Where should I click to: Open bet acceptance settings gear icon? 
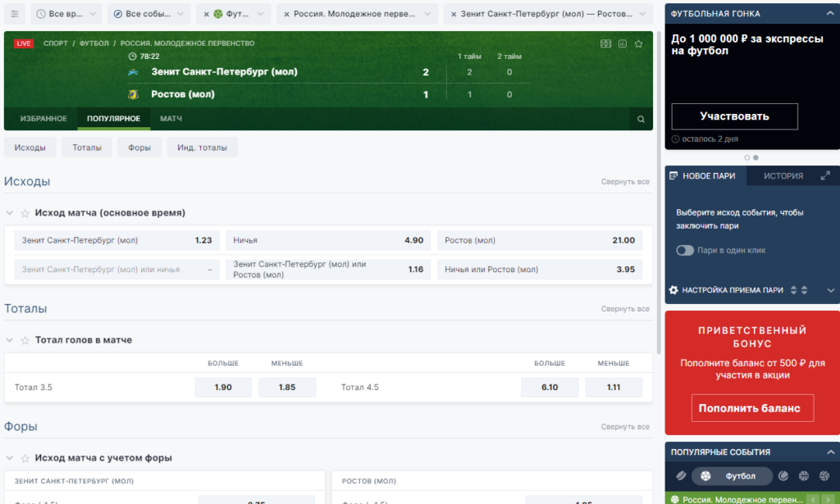[674, 290]
